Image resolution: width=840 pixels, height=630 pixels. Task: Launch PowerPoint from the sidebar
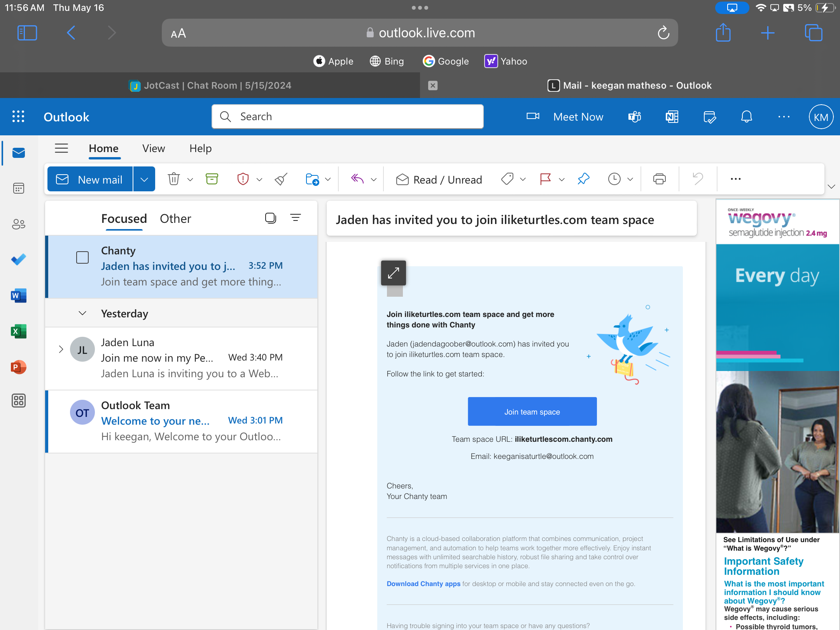click(18, 367)
